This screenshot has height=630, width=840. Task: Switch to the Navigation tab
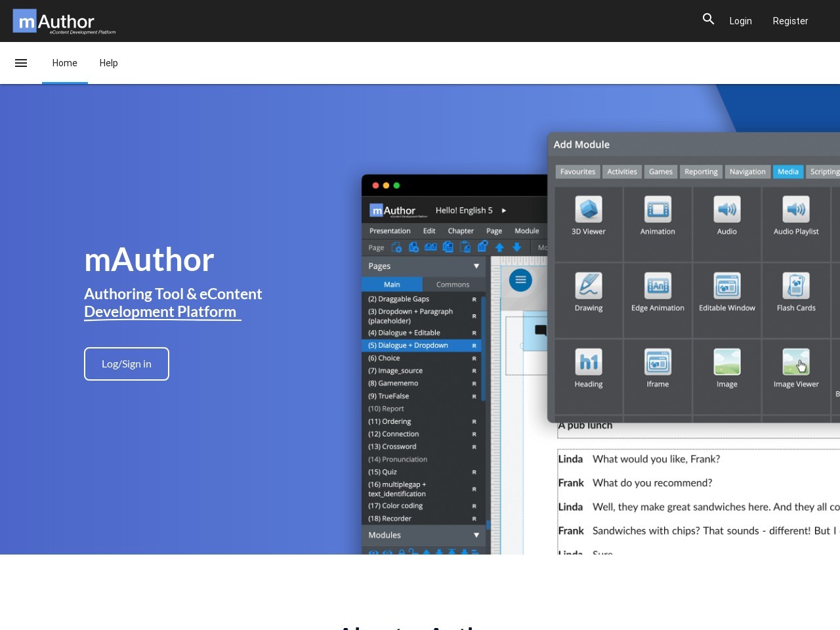point(747,171)
